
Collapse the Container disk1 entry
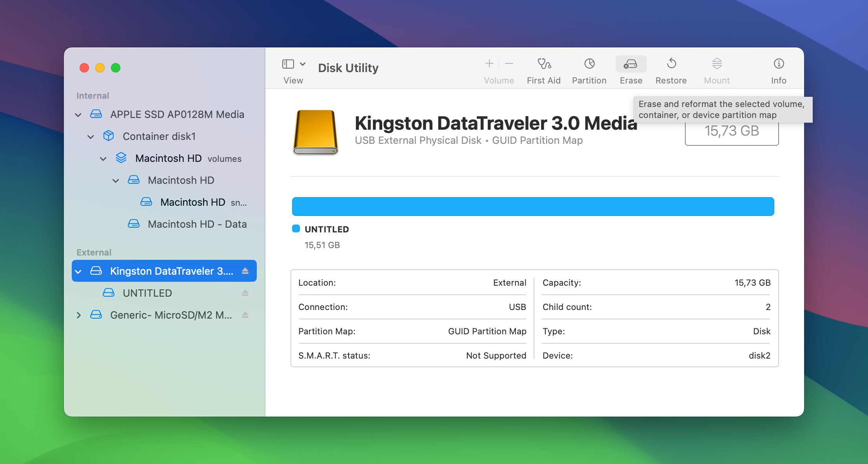[x=91, y=136]
